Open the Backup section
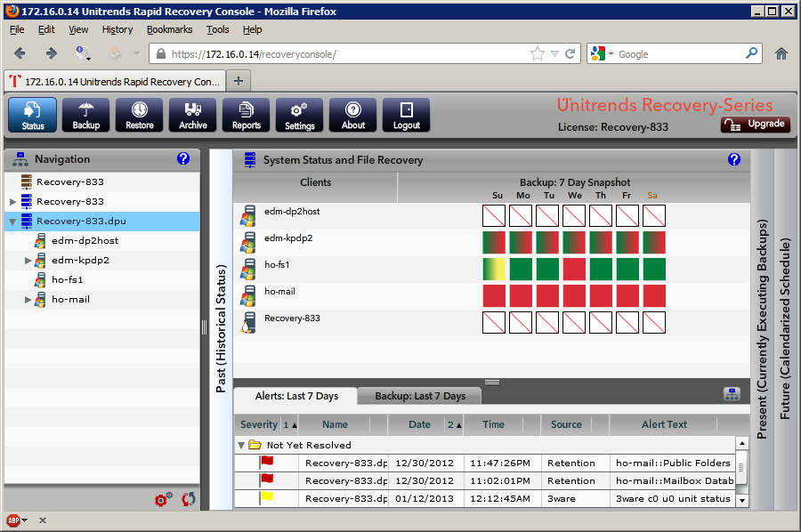This screenshot has height=532, width=801. [85, 116]
